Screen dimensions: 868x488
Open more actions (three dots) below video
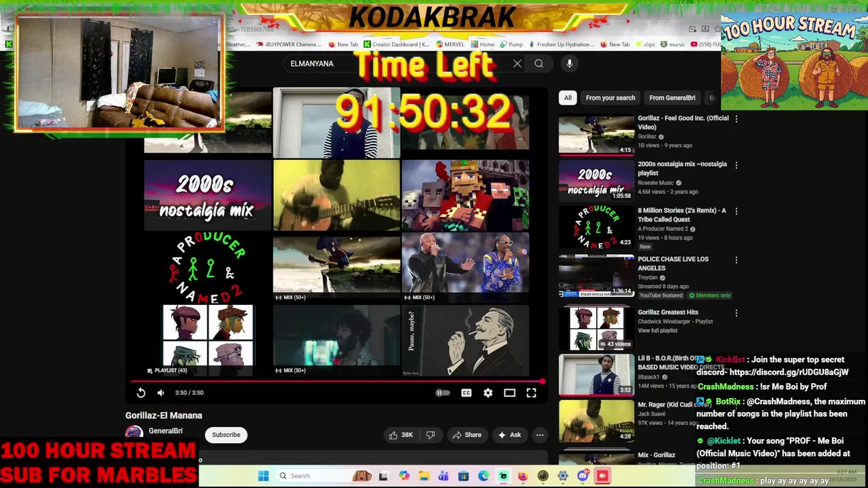(540, 435)
